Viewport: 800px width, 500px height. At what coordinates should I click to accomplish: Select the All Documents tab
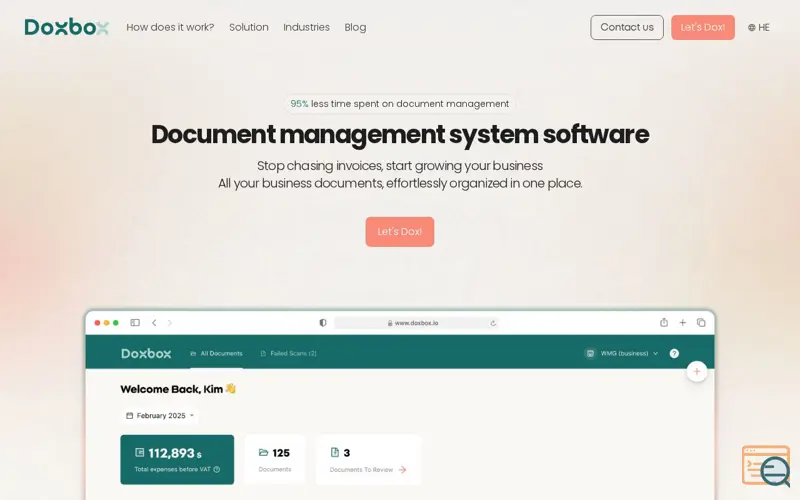point(216,353)
